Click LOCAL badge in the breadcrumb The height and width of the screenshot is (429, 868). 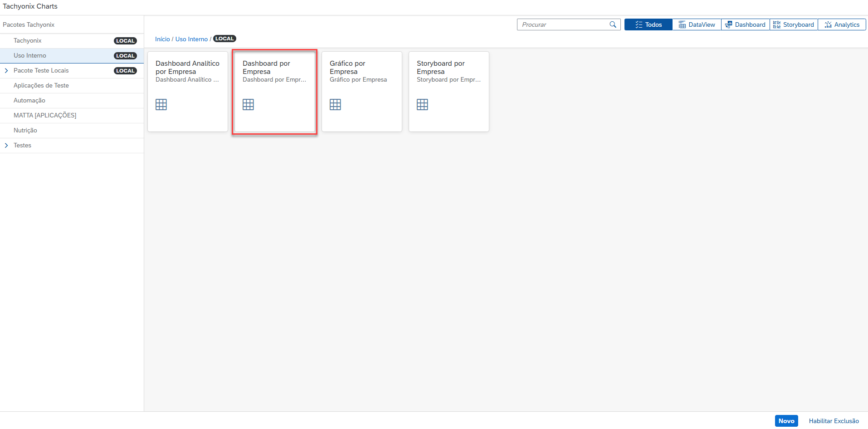(x=224, y=39)
